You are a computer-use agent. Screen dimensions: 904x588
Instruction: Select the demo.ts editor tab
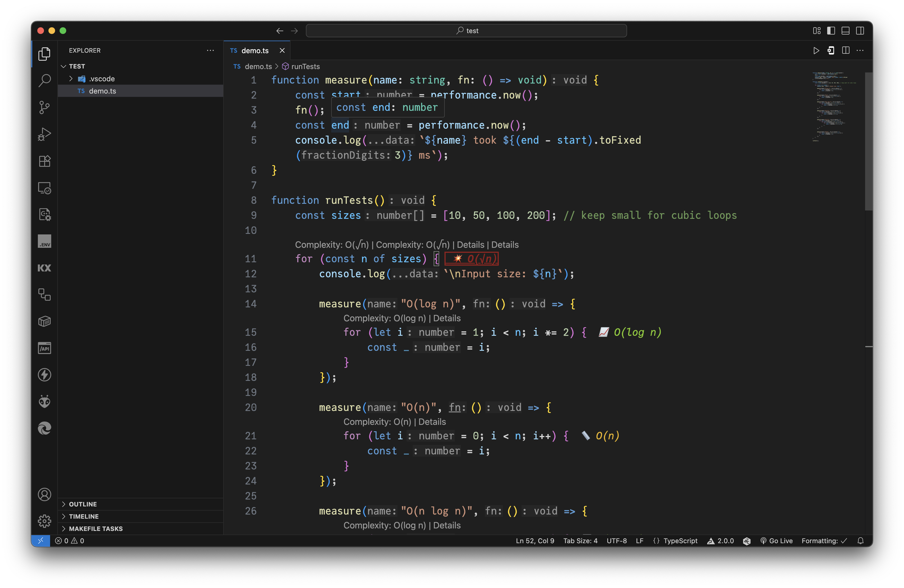click(254, 50)
